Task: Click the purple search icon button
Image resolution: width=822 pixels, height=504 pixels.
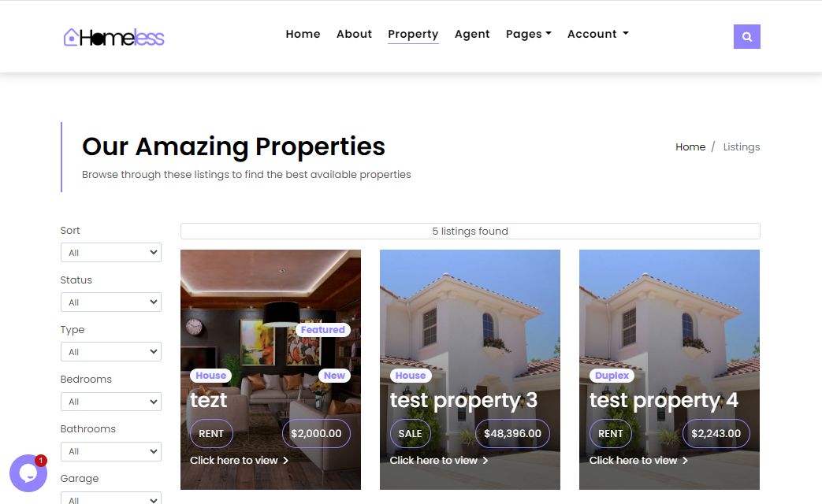Action: tap(746, 37)
